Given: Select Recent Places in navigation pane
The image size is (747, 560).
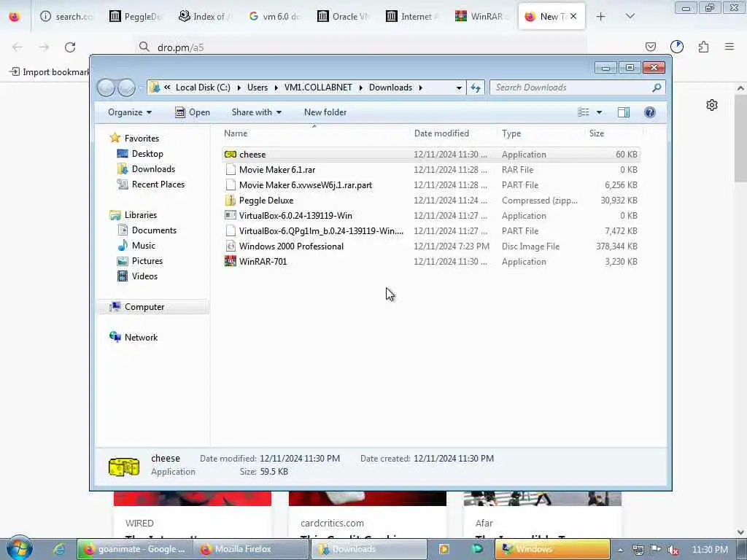Looking at the screenshot, I should (151, 184).
